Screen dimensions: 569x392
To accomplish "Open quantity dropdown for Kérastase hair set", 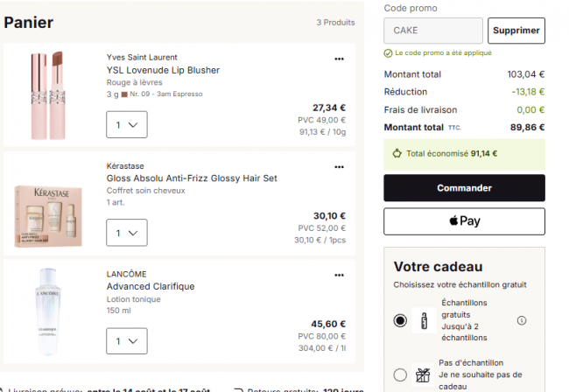I will tap(127, 233).
